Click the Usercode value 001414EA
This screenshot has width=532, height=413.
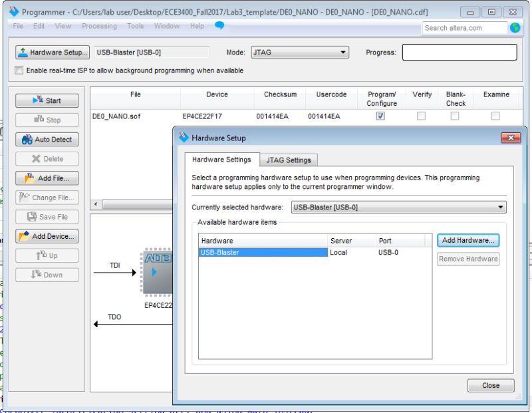tap(324, 116)
